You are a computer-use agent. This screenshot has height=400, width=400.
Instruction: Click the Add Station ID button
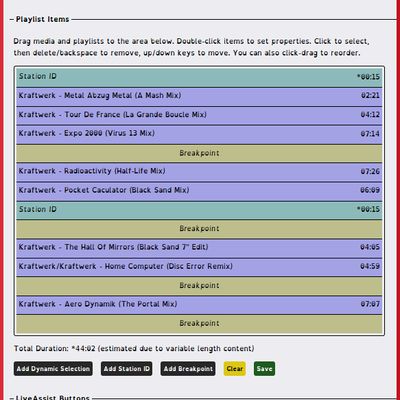[x=127, y=369]
